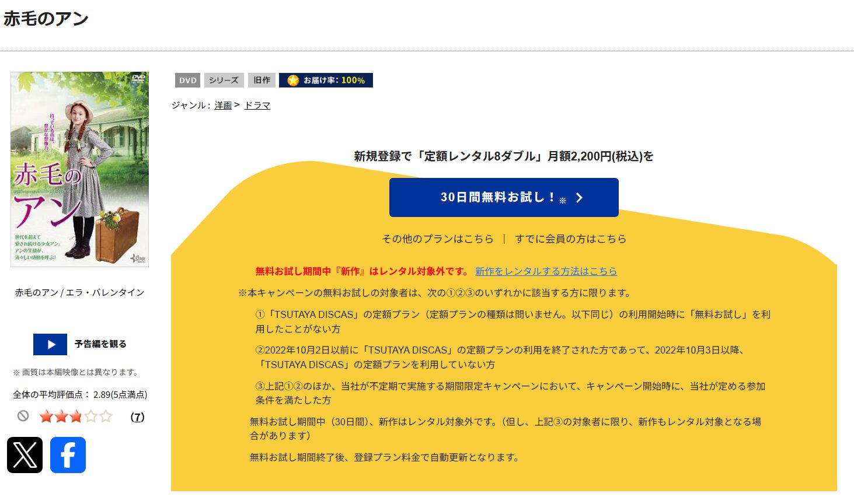
Task: Click the 定額レンタル8ダブル plan heading
Action: (x=504, y=156)
